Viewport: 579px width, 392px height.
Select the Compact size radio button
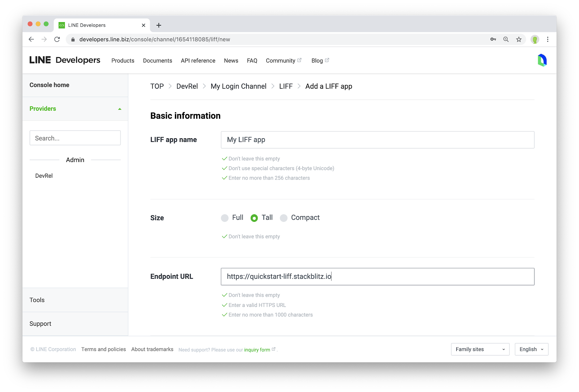[x=284, y=218]
